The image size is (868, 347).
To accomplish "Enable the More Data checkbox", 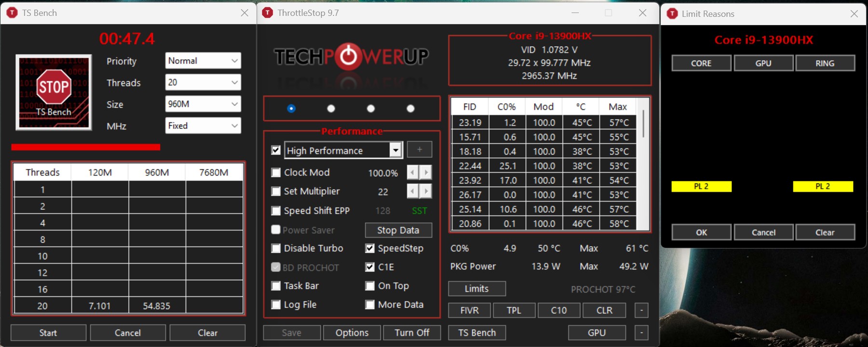I will (x=370, y=305).
